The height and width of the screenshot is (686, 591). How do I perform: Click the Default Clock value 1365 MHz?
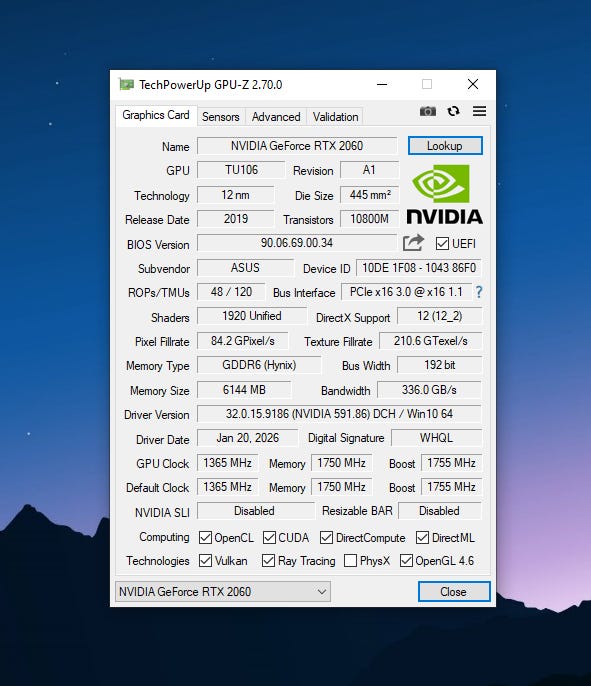point(227,487)
